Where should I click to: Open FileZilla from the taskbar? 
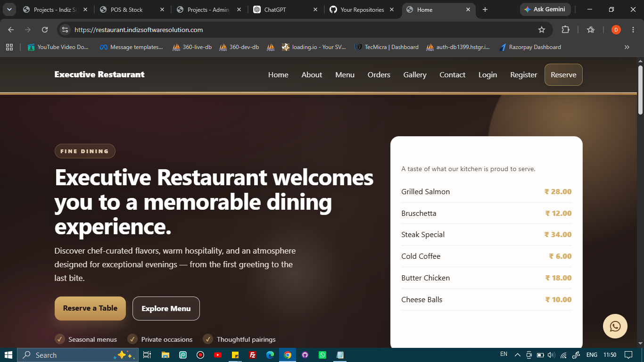[x=253, y=355]
